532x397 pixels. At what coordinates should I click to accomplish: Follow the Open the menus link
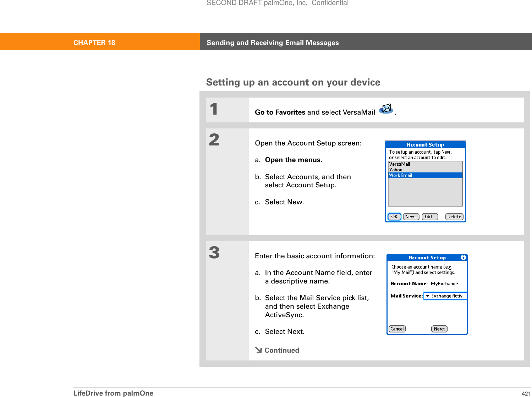[293, 160]
